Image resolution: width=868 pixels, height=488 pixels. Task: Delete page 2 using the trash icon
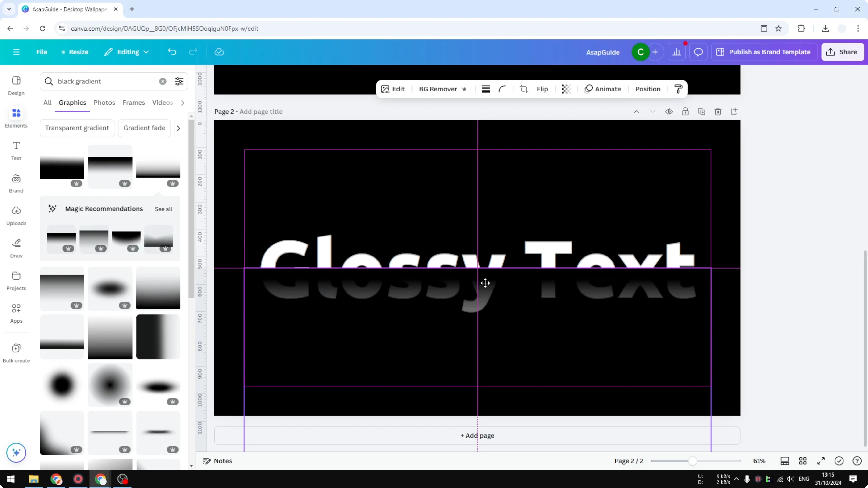(718, 111)
